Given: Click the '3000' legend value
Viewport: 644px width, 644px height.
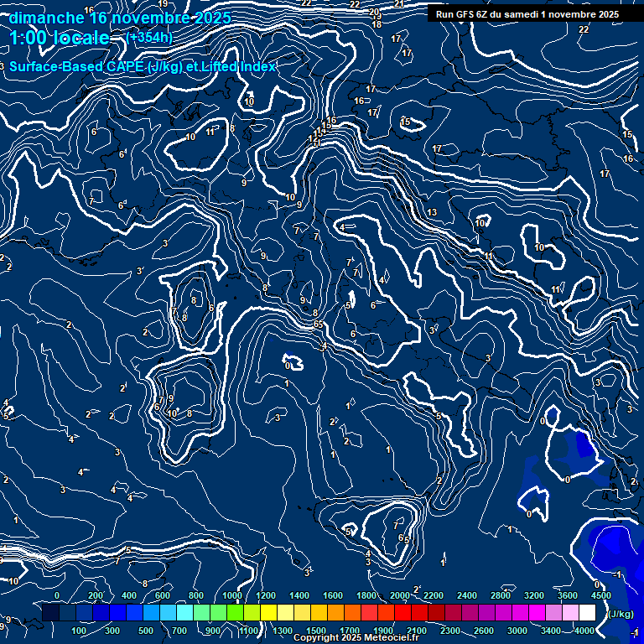Looking at the screenshot, I should [517, 631].
